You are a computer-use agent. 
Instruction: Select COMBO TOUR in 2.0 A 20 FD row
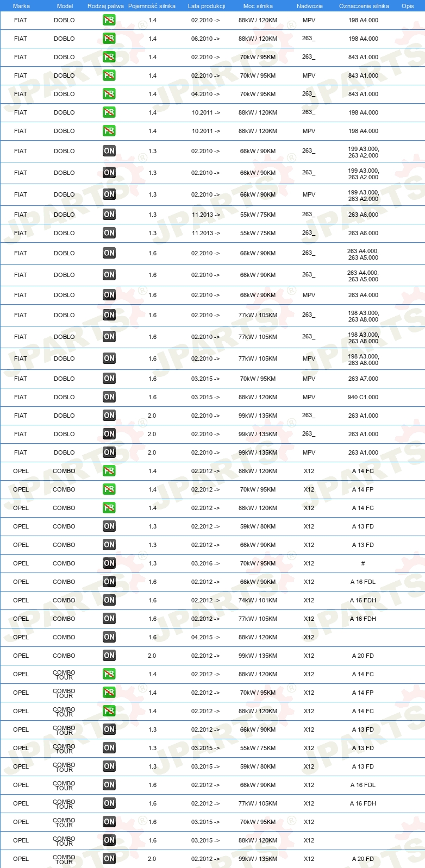pos(64,859)
